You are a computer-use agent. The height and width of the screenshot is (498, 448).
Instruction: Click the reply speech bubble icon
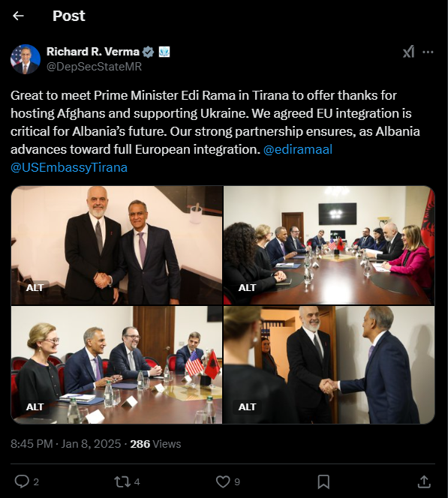22,481
